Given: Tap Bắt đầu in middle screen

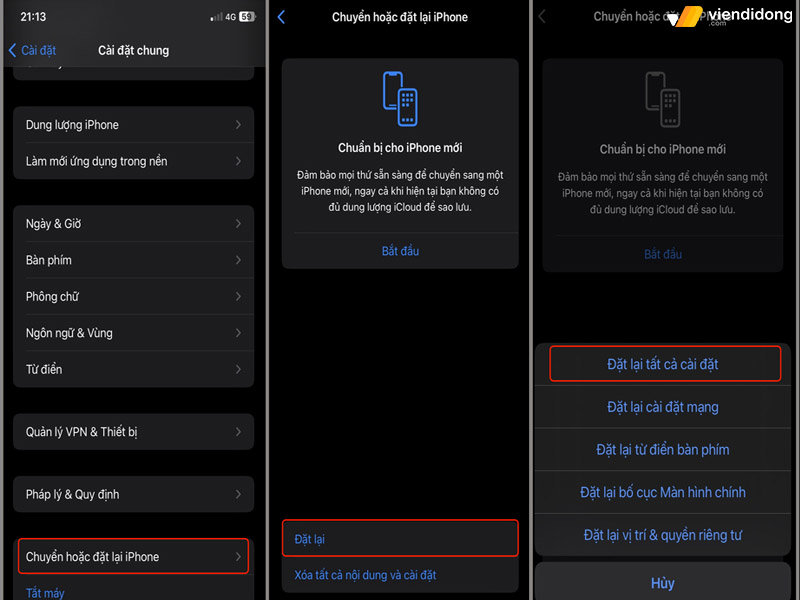Looking at the screenshot, I should tap(400, 251).
